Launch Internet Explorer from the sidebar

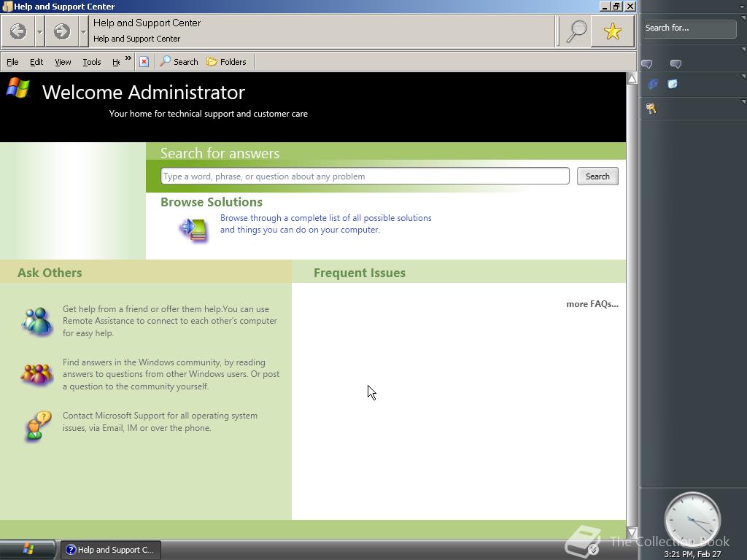(x=653, y=85)
